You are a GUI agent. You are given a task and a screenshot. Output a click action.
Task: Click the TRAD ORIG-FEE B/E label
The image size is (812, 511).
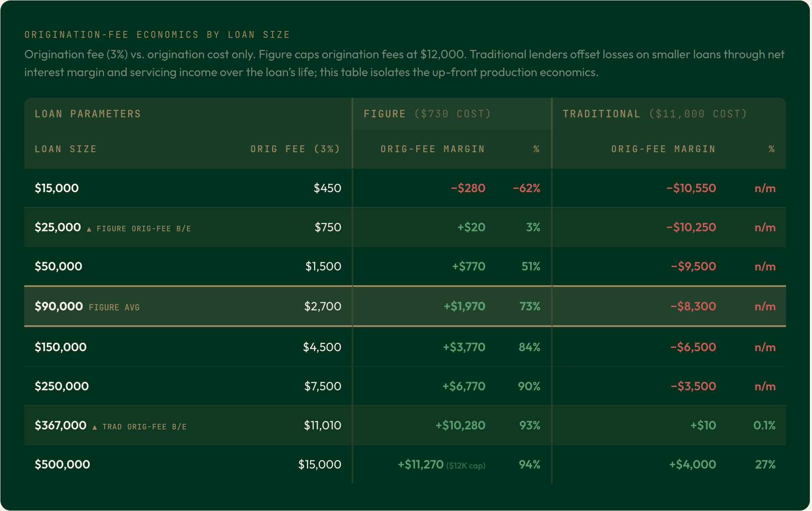(x=145, y=427)
